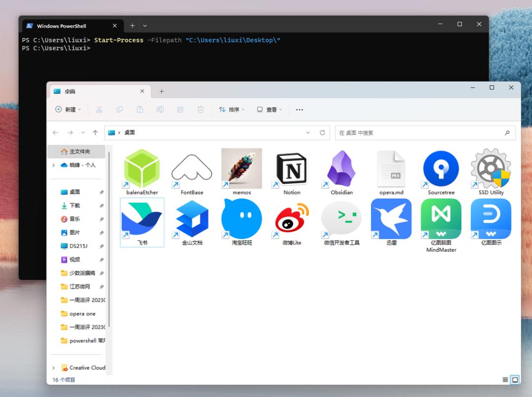Go back with the back arrow

(55, 132)
